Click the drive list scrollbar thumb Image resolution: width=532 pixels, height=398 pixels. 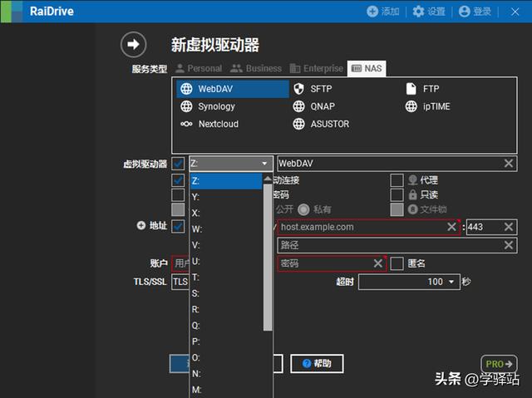[x=268, y=258]
